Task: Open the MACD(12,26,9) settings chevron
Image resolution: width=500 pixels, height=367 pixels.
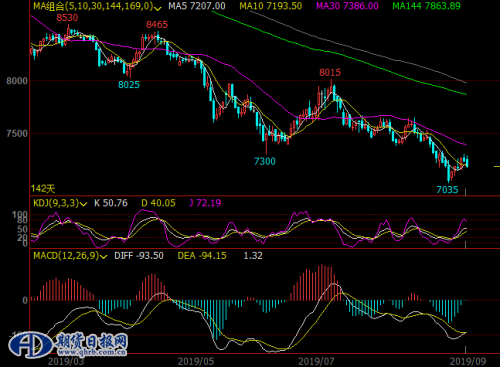Action: click(103, 256)
